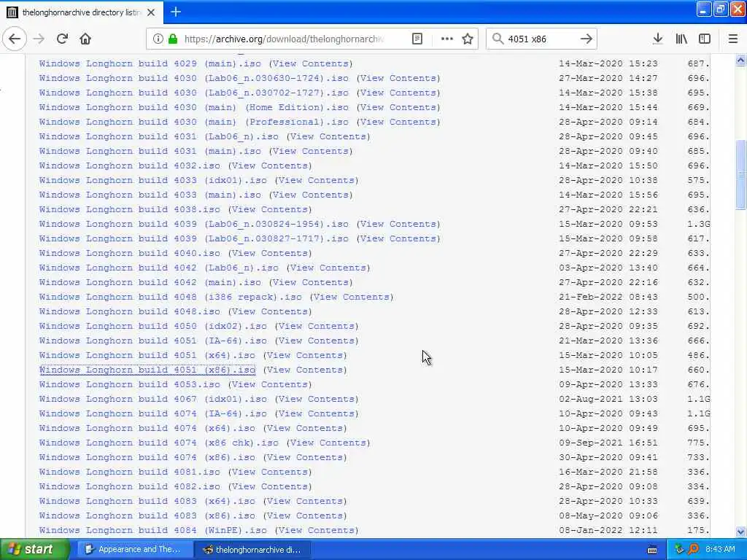The image size is (747, 560).
Task: Open page actions three-dot menu
Action: tap(447, 39)
